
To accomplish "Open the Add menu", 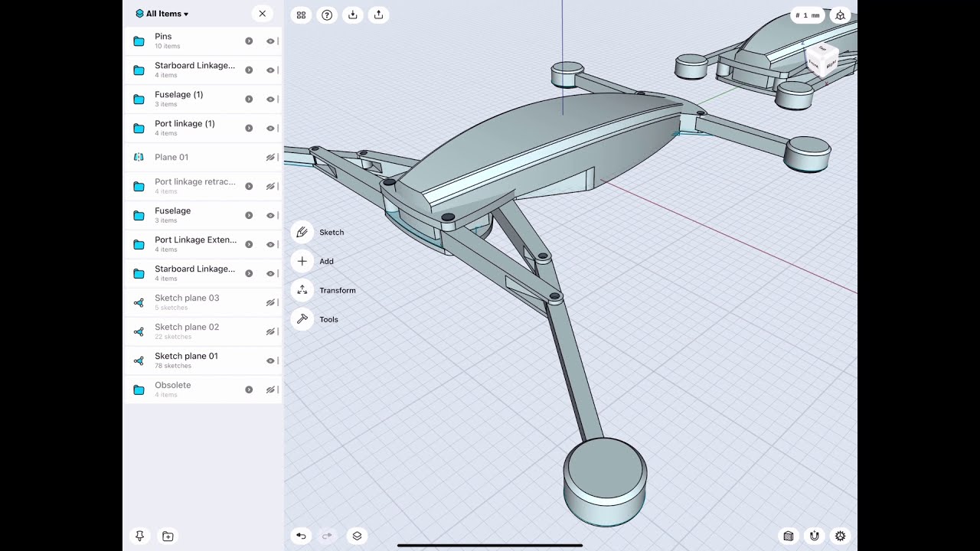I will click(x=326, y=262).
